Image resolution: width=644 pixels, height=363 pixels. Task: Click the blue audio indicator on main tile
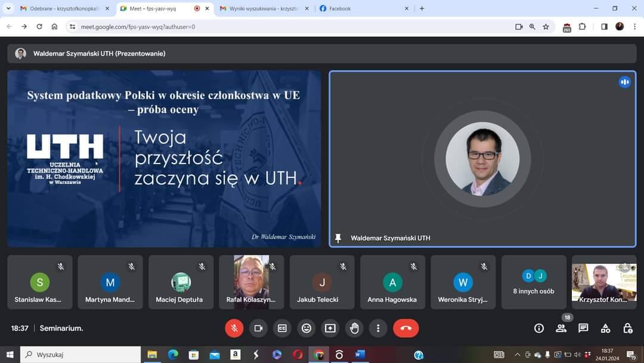coord(625,82)
